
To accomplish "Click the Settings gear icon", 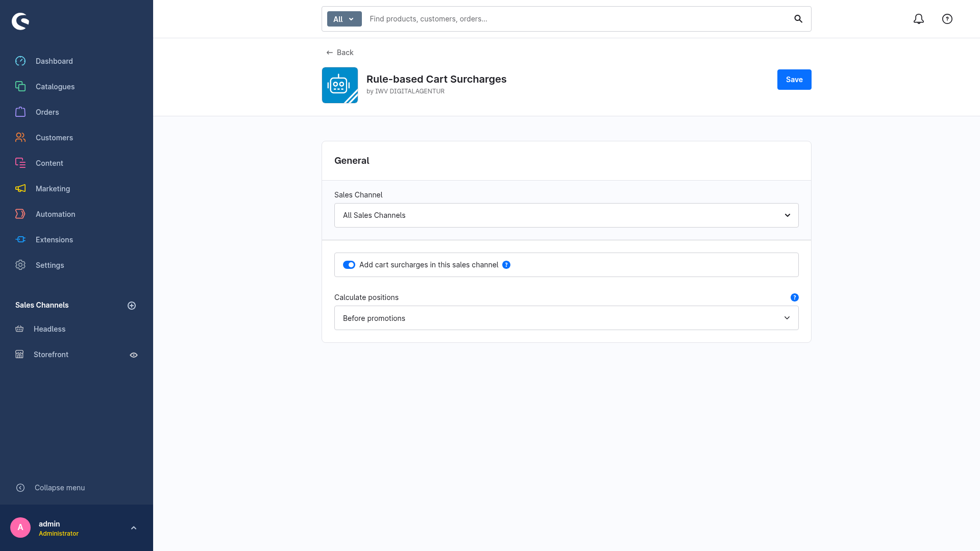I will click(20, 265).
